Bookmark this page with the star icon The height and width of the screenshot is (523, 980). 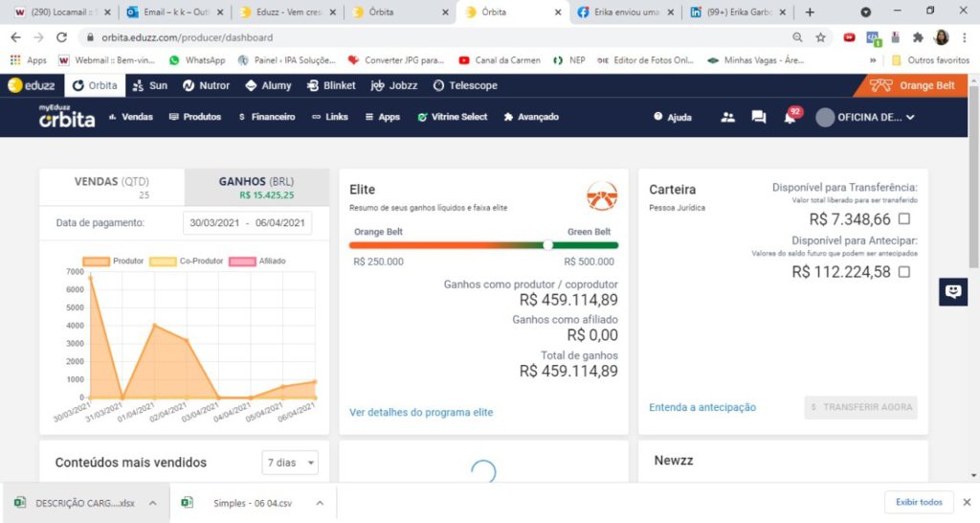pyautogui.click(x=820, y=37)
